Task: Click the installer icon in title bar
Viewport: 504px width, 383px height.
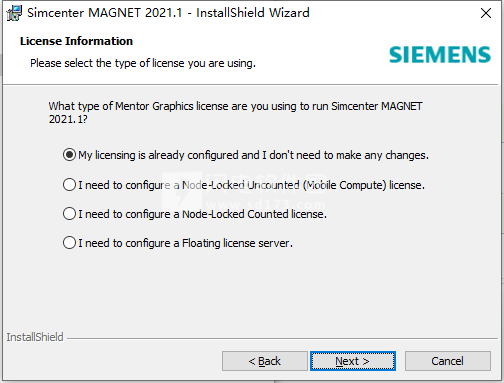Action: tap(14, 13)
